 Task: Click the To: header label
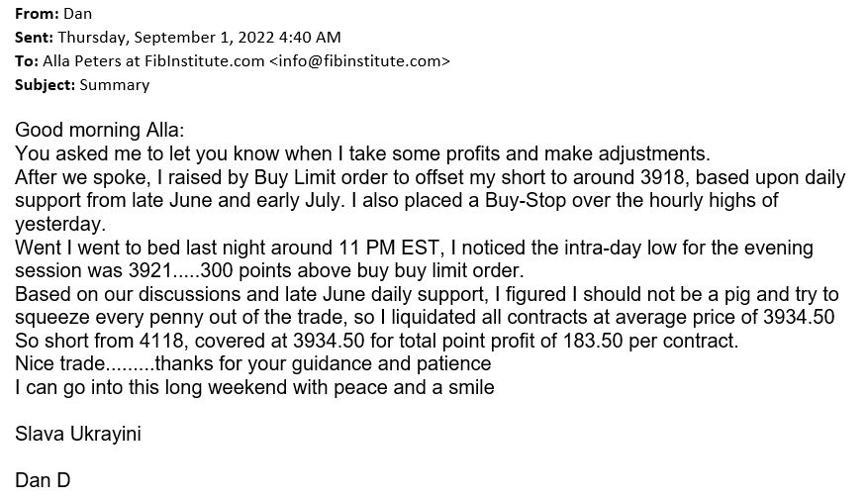coord(27,61)
